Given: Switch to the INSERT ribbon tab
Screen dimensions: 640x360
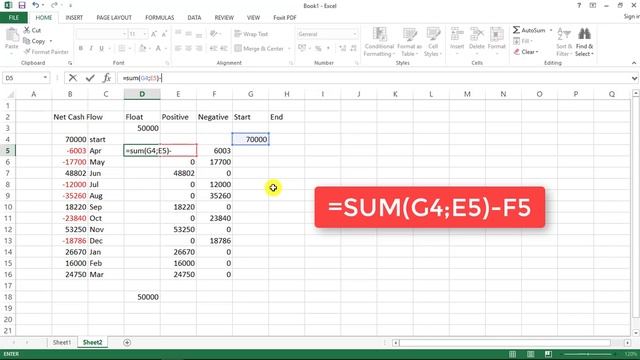Looking at the screenshot, I should click(74, 18).
